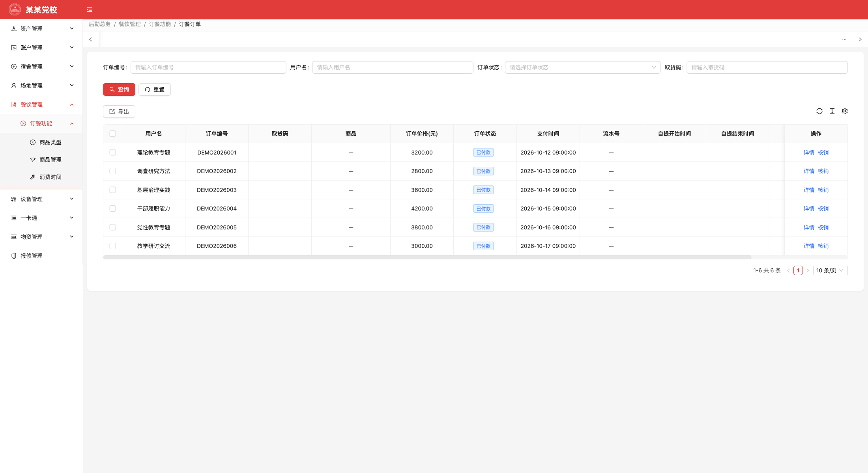The width and height of the screenshot is (868, 473).
Task: Open the tab more-options ellipsis
Action: [844, 39]
